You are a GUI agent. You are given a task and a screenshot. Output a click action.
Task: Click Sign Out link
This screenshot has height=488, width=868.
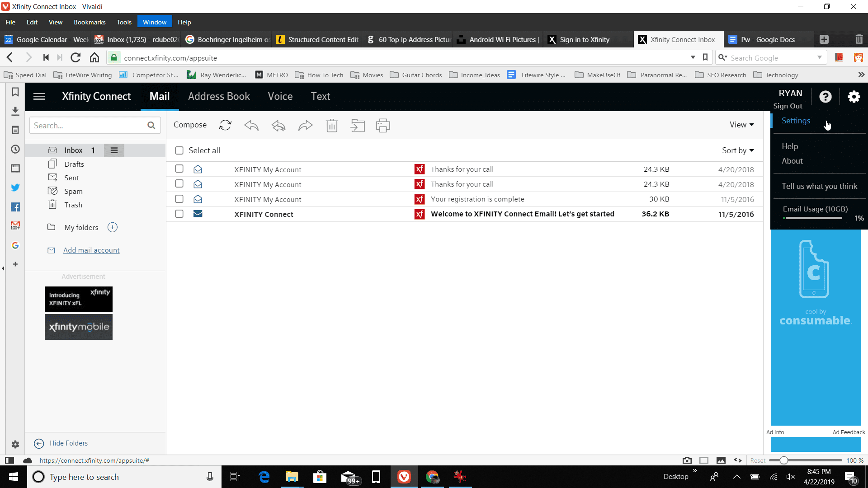click(788, 106)
